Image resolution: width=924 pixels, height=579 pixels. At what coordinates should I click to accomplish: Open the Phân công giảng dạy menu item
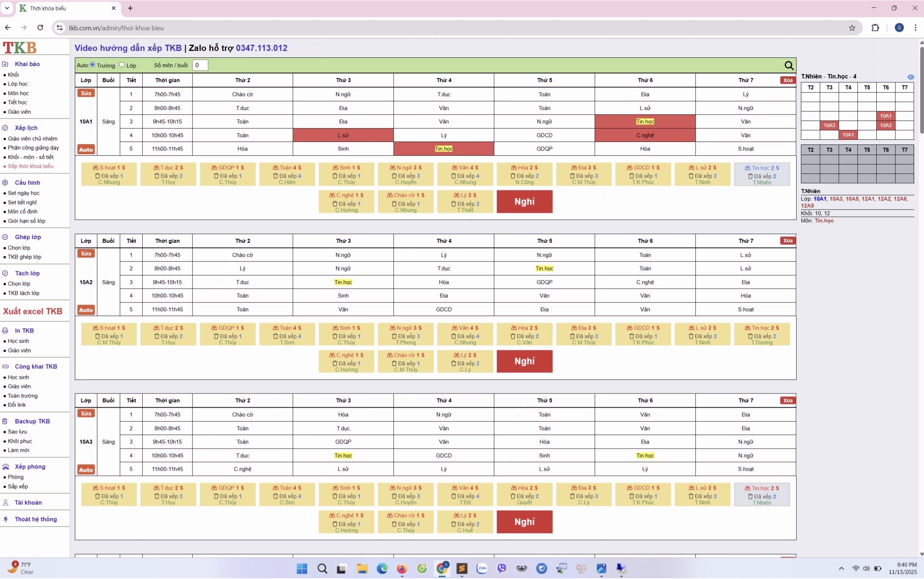coord(33,148)
